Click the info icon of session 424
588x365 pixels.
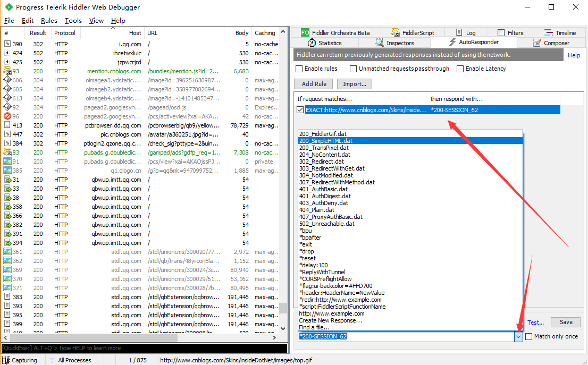(x=7, y=53)
